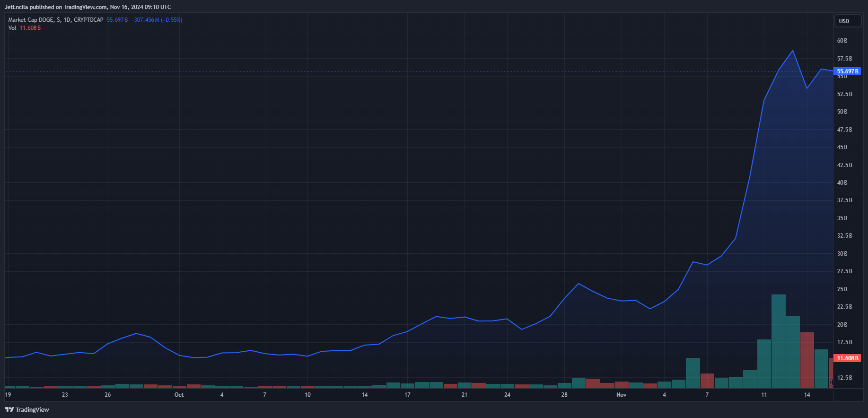Viewport: 868px width, 418px height.
Task: Click the TradingView wordmark text at bottom left
Action: click(32, 410)
